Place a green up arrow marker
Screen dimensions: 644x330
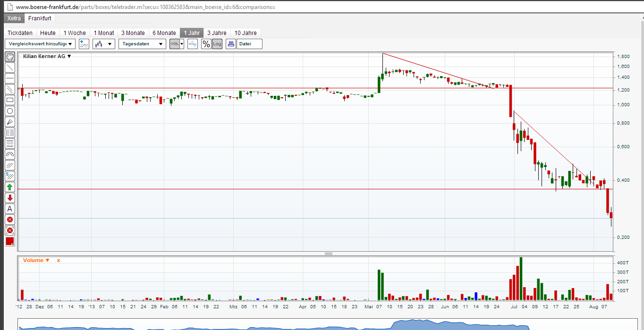[x=10, y=187]
